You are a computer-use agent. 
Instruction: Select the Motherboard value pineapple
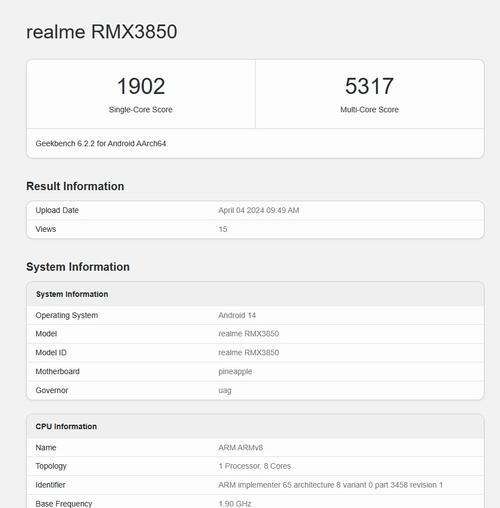click(235, 372)
